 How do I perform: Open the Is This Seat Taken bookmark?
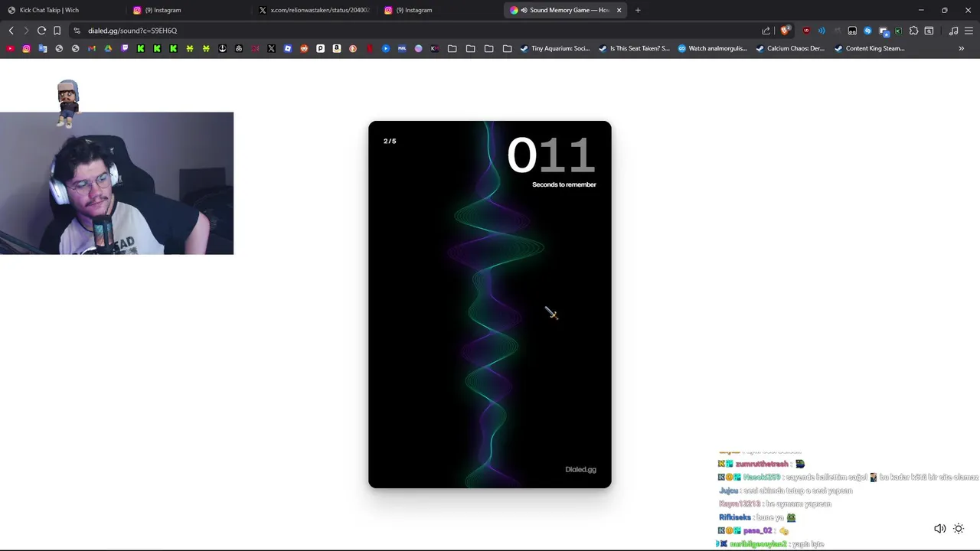[634, 48]
